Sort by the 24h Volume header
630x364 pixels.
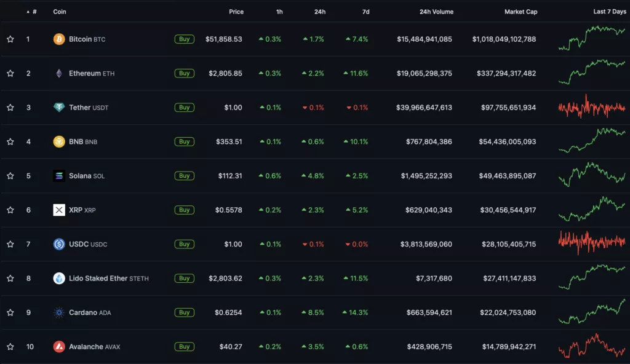tap(436, 12)
